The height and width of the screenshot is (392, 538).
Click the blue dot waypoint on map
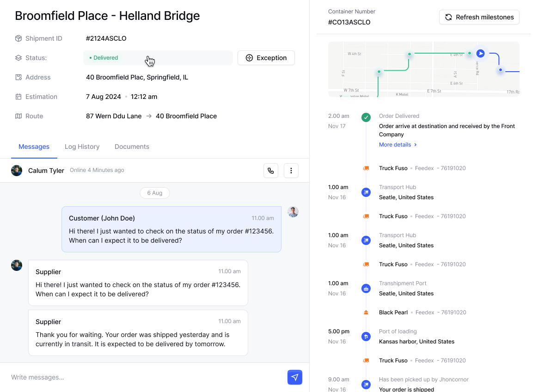coord(501,70)
